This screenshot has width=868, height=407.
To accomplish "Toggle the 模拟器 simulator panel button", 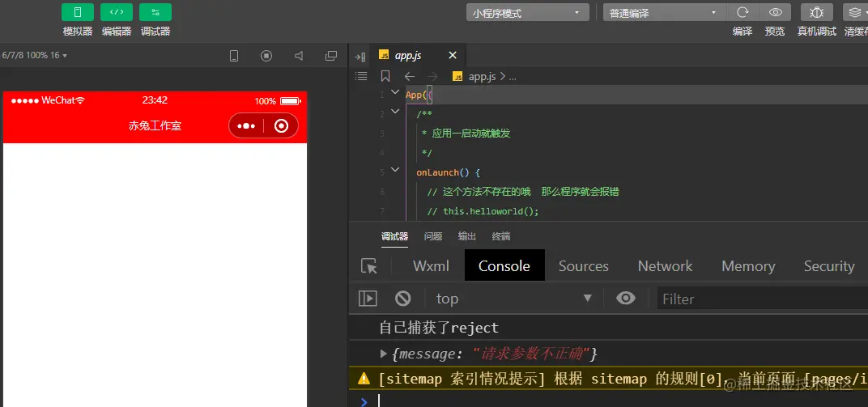I will [x=78, y=12].
